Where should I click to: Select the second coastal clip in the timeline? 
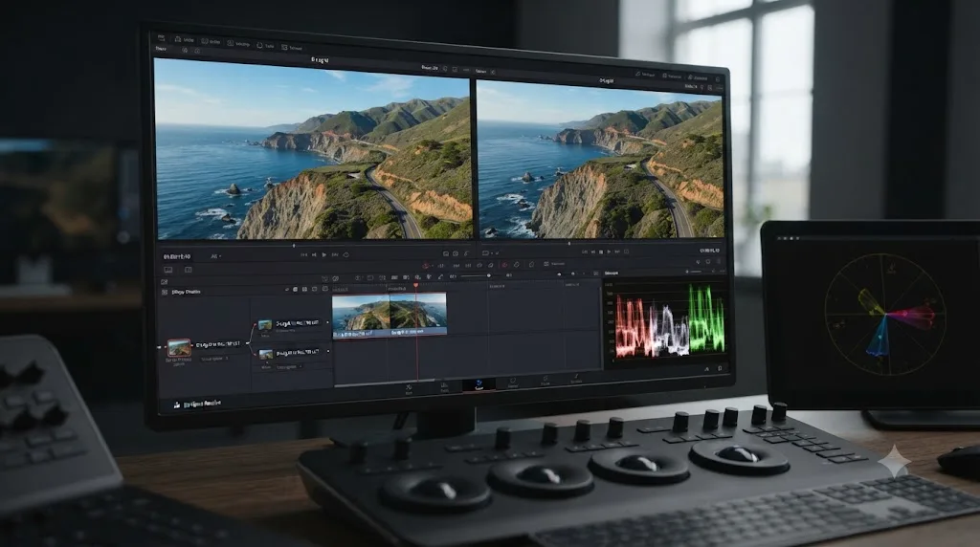tap(418, 315)
